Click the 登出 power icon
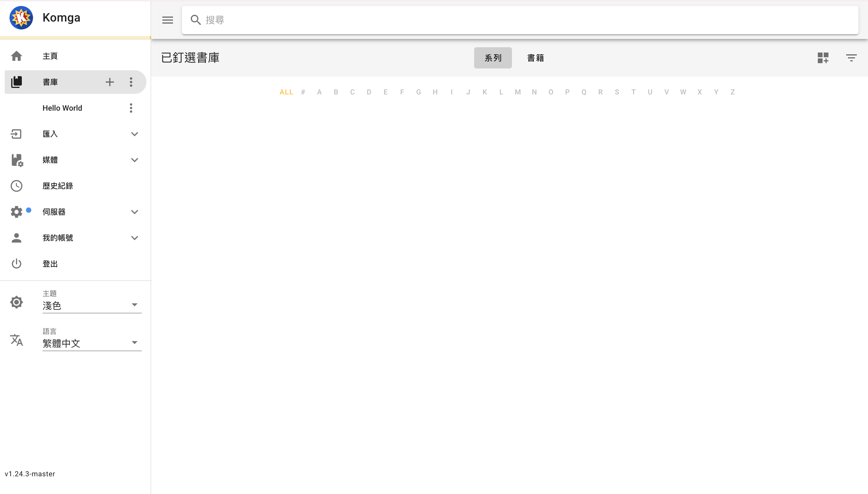 pyautogui.click(x=16, y=264)
